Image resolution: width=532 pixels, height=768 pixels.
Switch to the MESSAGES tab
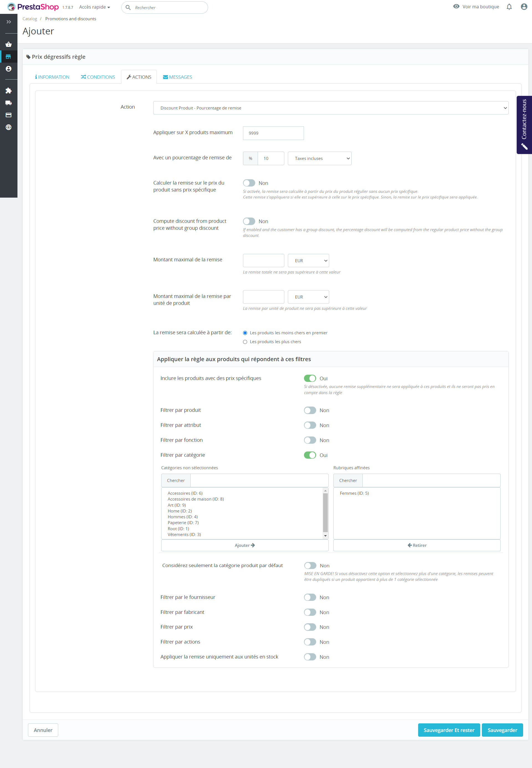pyautogui.click(x=177, y=77)
